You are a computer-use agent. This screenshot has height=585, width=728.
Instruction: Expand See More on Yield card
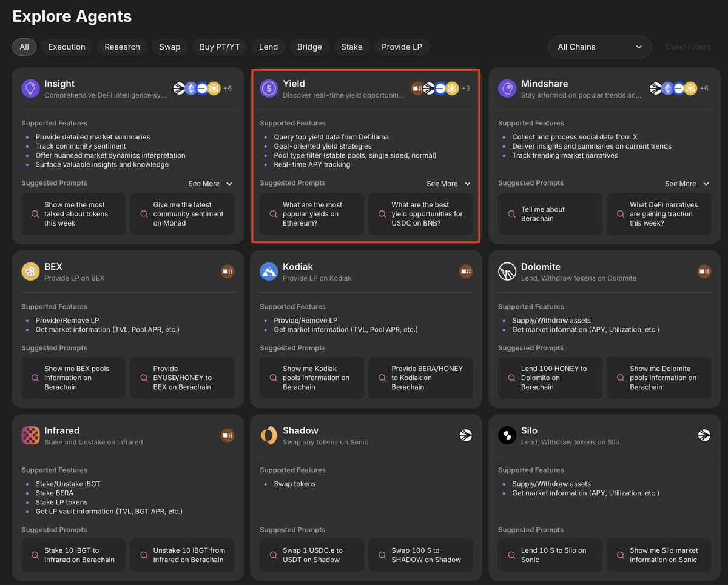pyautogui.click(x=448, y=184)
